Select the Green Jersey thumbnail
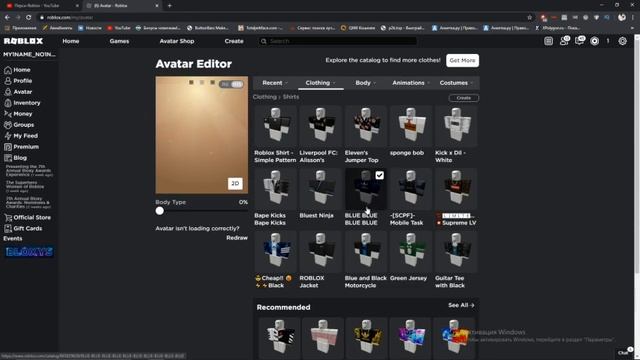 click(411, 252)
